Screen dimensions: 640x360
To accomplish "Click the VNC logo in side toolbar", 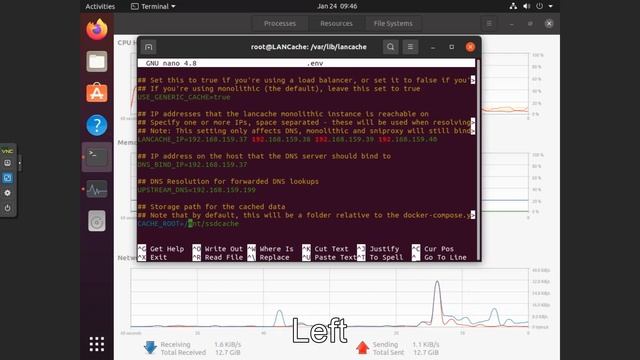I will tap(7, 151).
